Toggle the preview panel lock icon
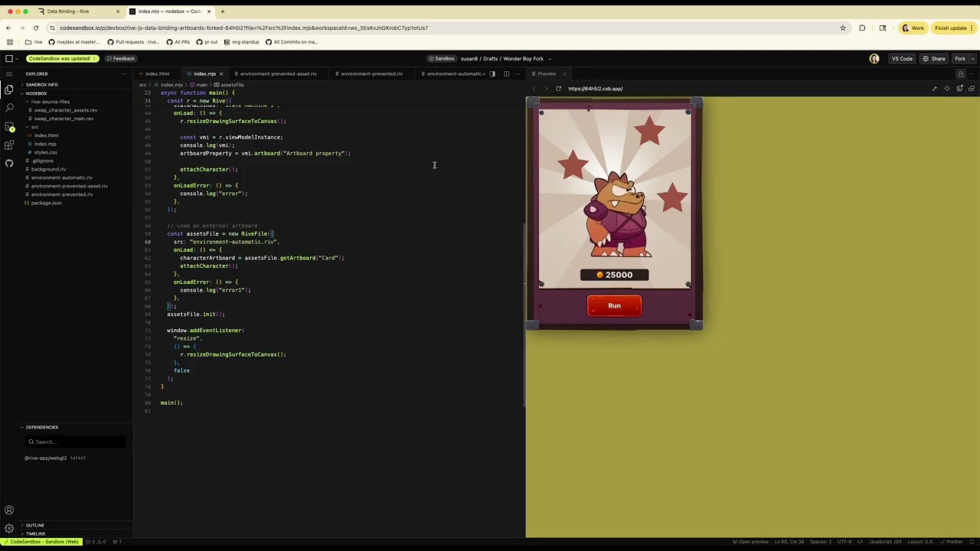Screen dimensions: 980x551 (960, 74)
